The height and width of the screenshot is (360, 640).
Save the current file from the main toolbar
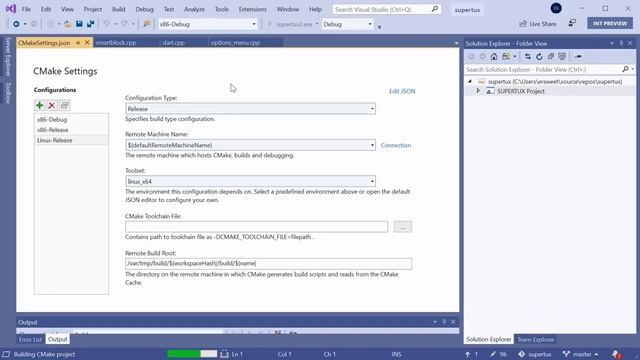[79, 24]
